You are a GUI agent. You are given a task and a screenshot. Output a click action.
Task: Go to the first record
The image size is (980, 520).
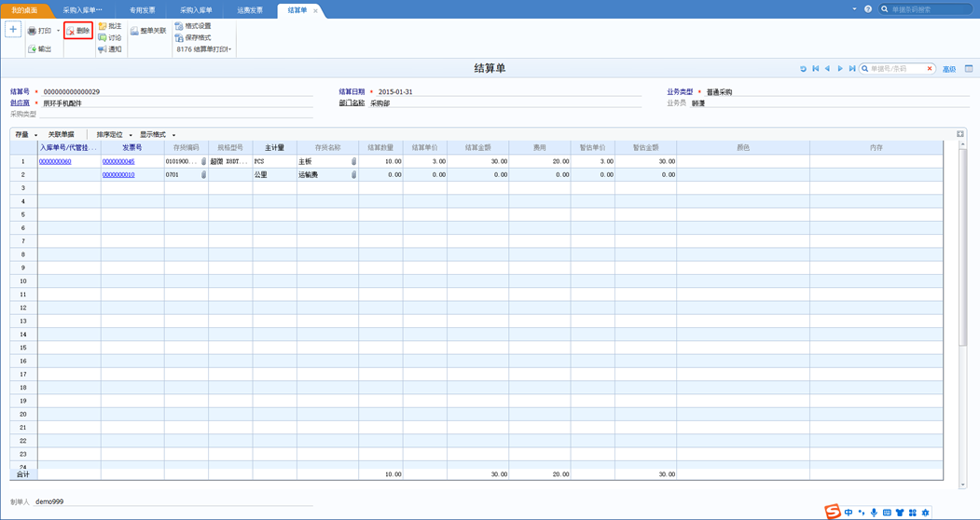(x=816, y=69)
